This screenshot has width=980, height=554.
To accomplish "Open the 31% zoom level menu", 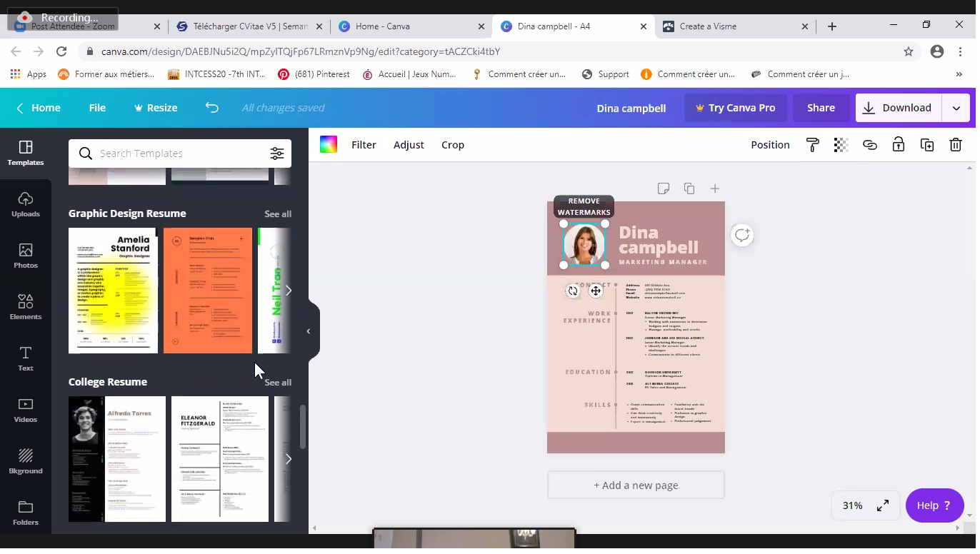I will (x=852, y=505).
